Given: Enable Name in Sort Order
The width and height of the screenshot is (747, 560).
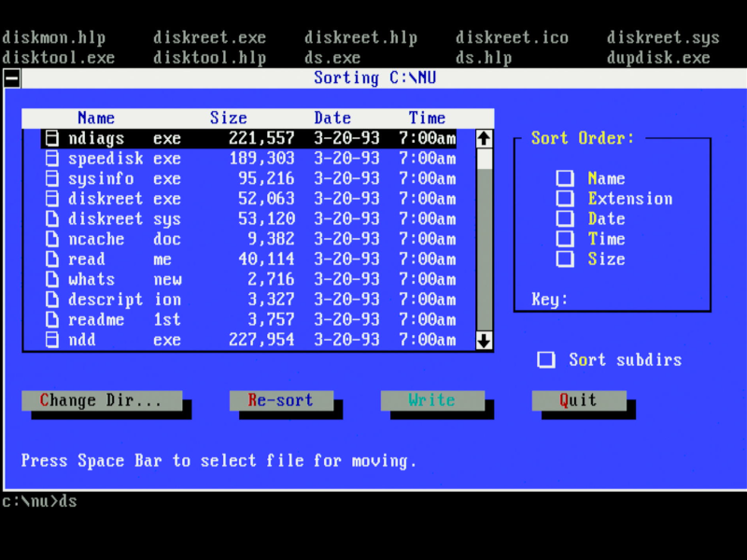Looking at the screenshot, I should [x=565, y=178].
